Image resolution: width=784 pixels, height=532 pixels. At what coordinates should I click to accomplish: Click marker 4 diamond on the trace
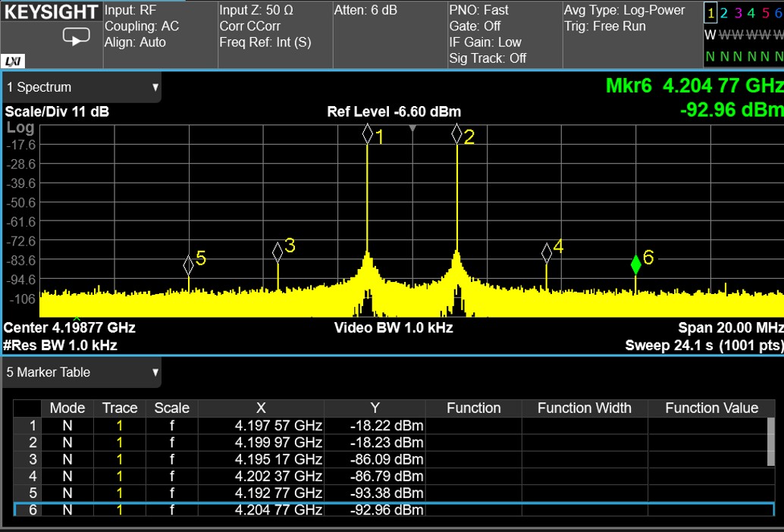tap(547, 252)
